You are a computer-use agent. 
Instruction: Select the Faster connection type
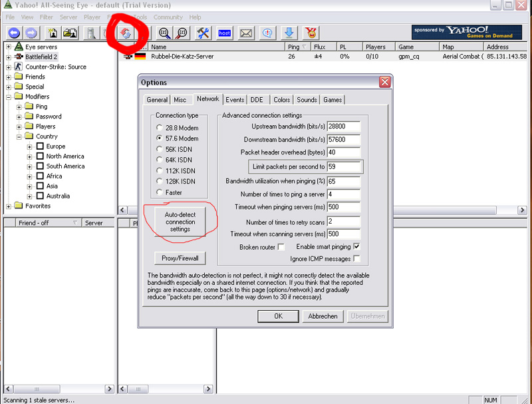point(159,192)
